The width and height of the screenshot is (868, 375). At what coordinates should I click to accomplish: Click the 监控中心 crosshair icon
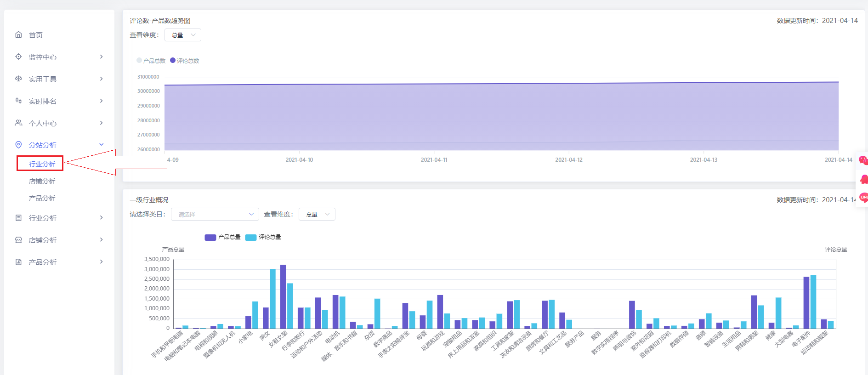click(18, 57)
